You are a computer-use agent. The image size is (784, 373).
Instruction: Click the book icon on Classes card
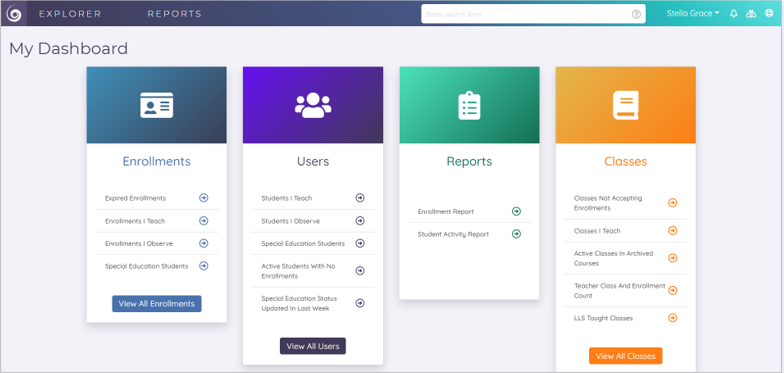pyautogui.click(x=626, y=105)
